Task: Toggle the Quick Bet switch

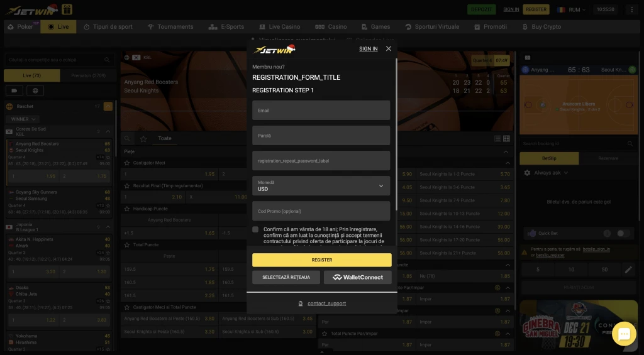Action: pyautogui.click(x=623, y=233)
